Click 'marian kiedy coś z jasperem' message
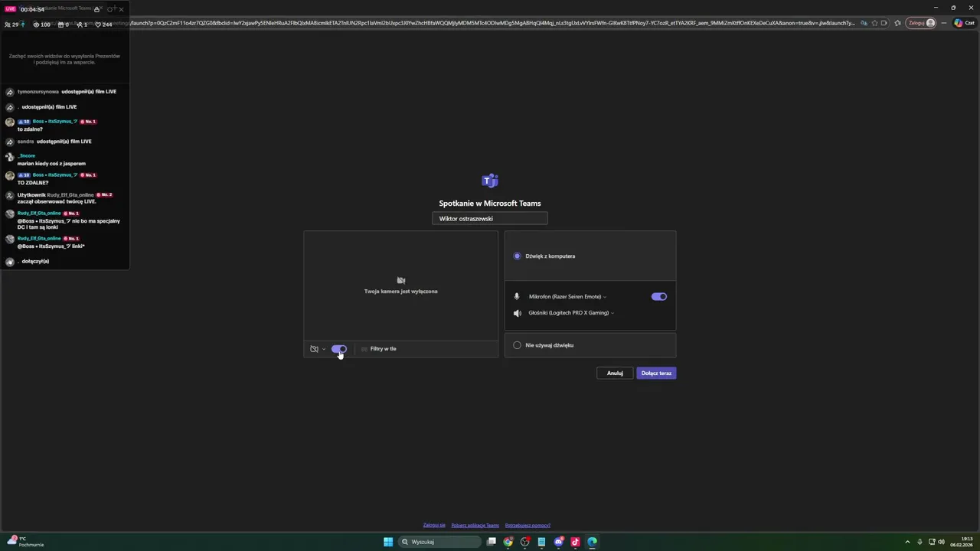Viewport: 980px width, 551px height. click(51, 164)
